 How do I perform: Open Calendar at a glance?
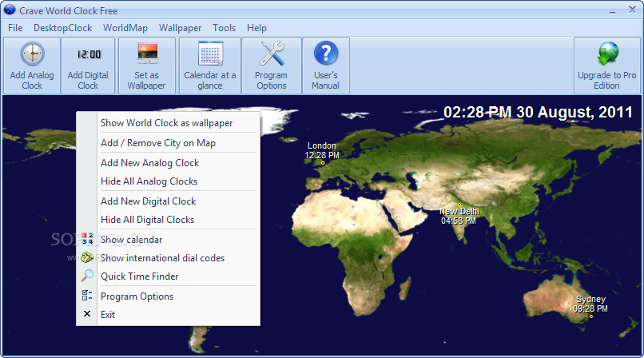pyautogui.click(x=210, y=66)
